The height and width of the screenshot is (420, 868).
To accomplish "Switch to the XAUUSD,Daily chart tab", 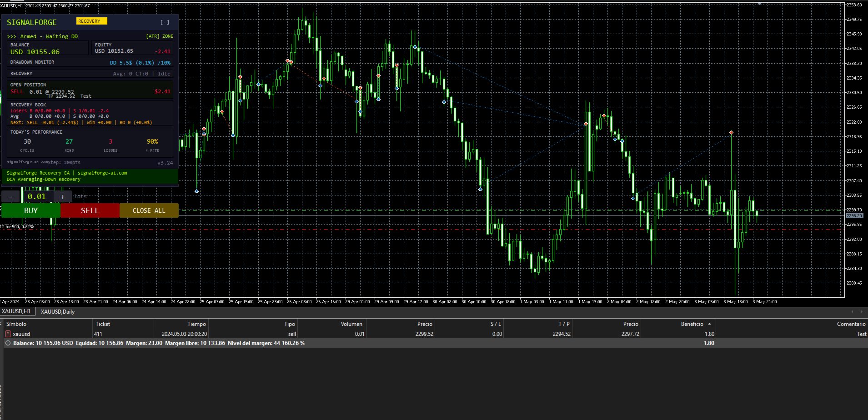I will [x=58, y=312].
